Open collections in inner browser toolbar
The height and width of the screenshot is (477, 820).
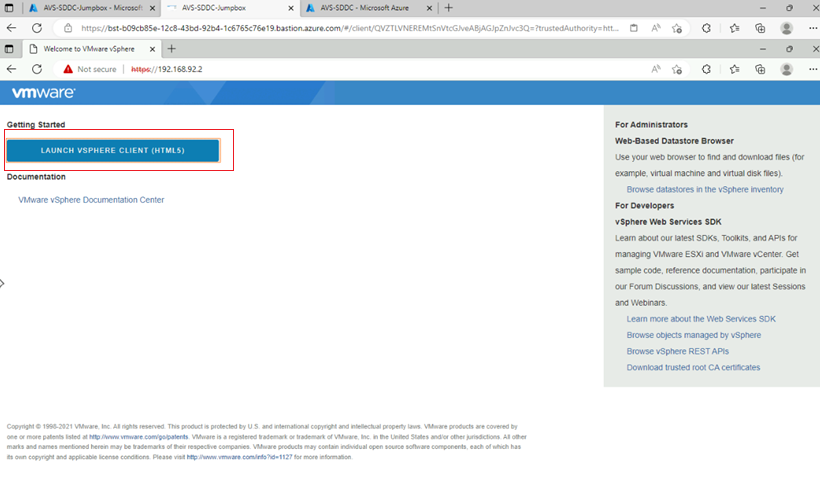pyautogui.click(x=760, y=69)
